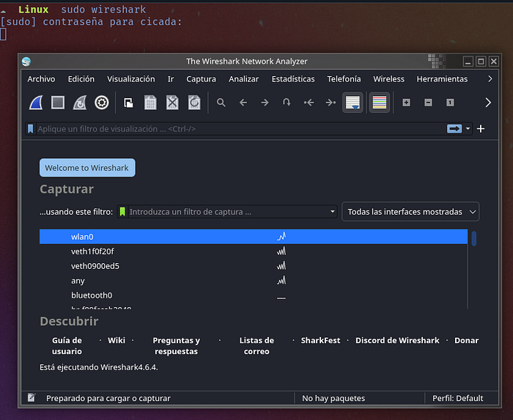Click the display filter bookmark icon

(x=31, y=129)
